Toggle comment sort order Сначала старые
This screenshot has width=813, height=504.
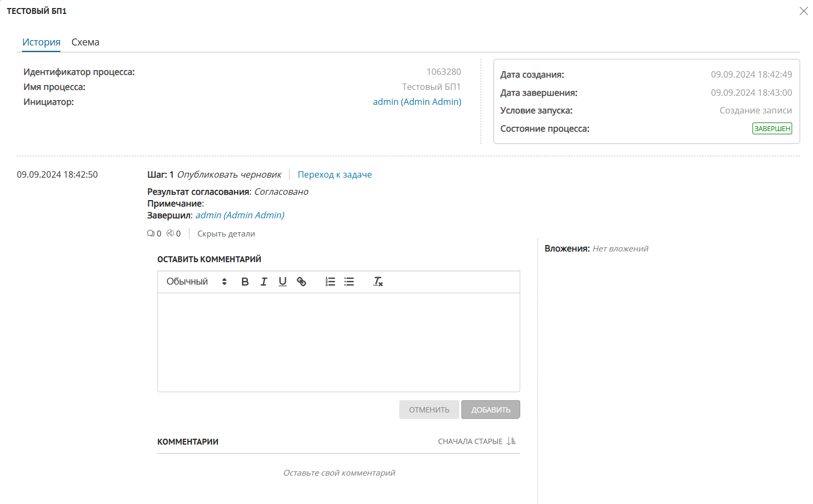pos(476,441)
